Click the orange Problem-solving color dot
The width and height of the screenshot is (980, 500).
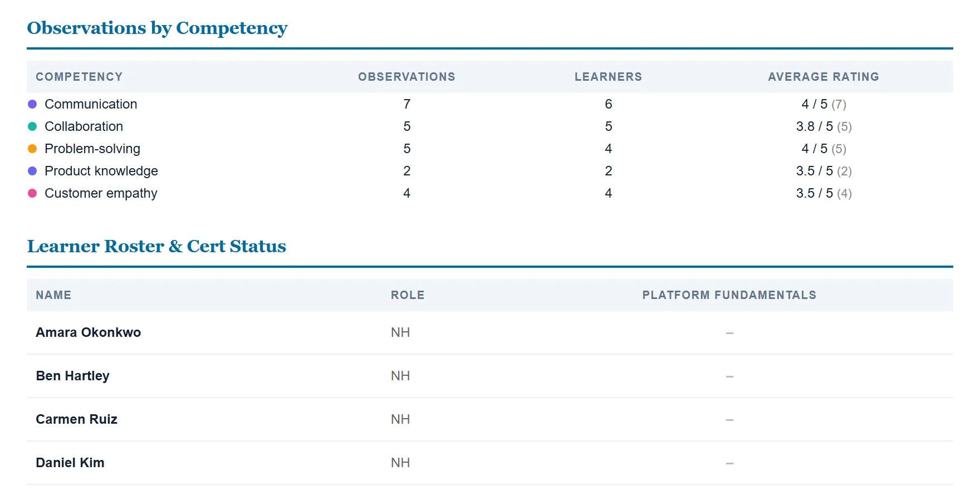pos(32,149)
